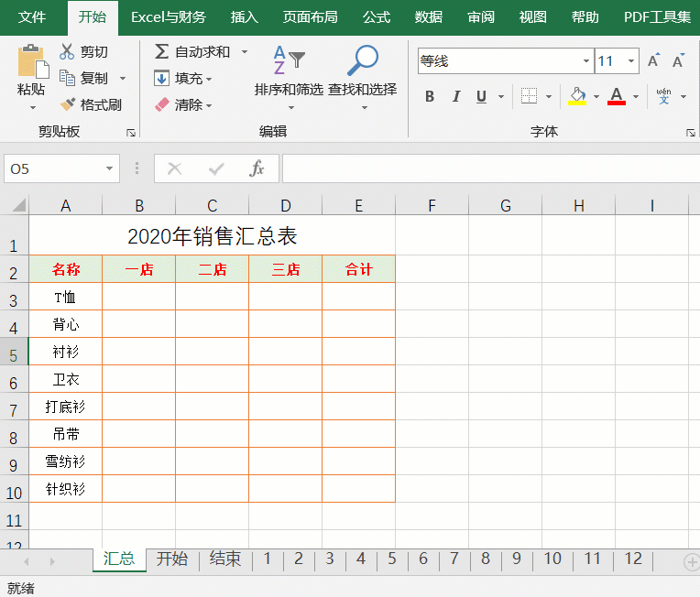Open font group dialog launcher
This screenshot has height=597, width=700.
[x=691, y=133]
